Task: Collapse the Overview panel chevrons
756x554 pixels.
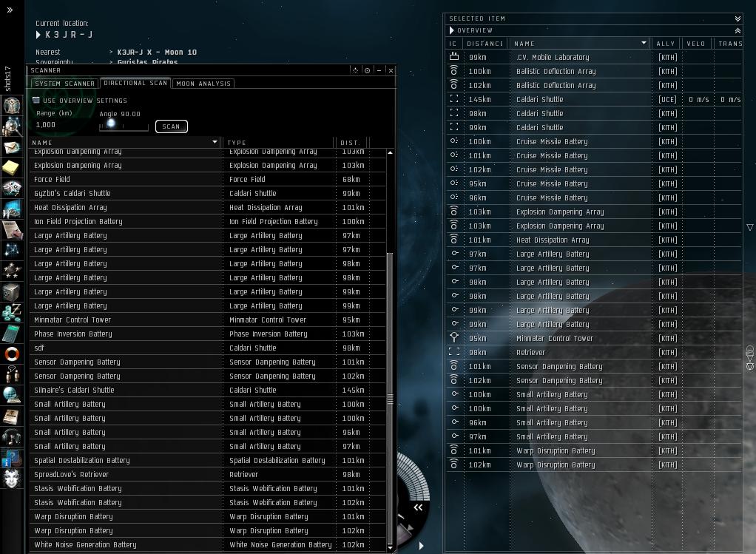Action: pyautogui.click(x=738, y=30)
